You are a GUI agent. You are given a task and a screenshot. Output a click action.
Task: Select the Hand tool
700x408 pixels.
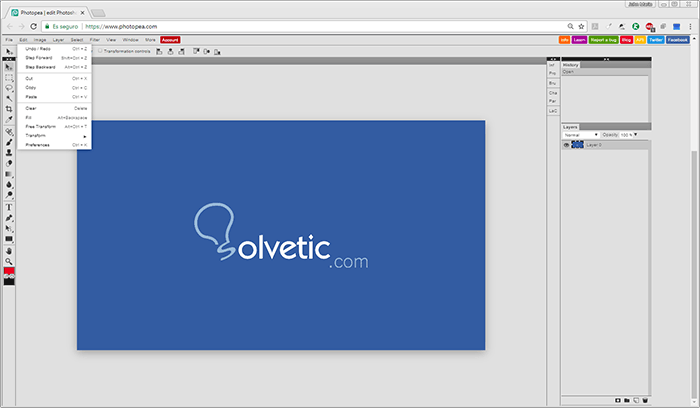point(9,251)
